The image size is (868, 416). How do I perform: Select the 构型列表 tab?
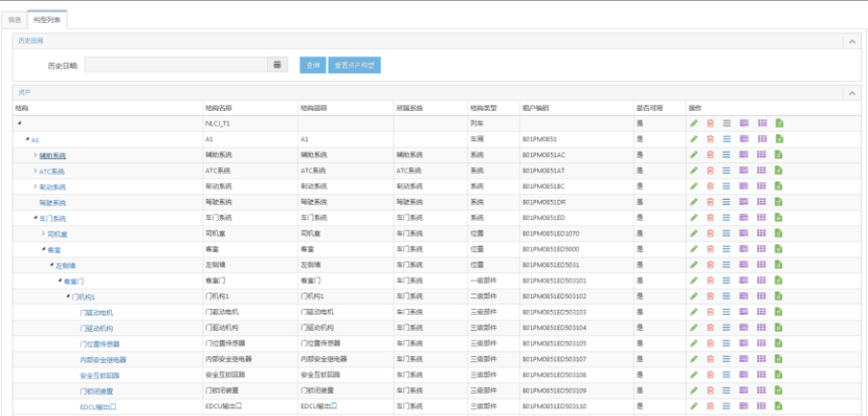point(47,19)
